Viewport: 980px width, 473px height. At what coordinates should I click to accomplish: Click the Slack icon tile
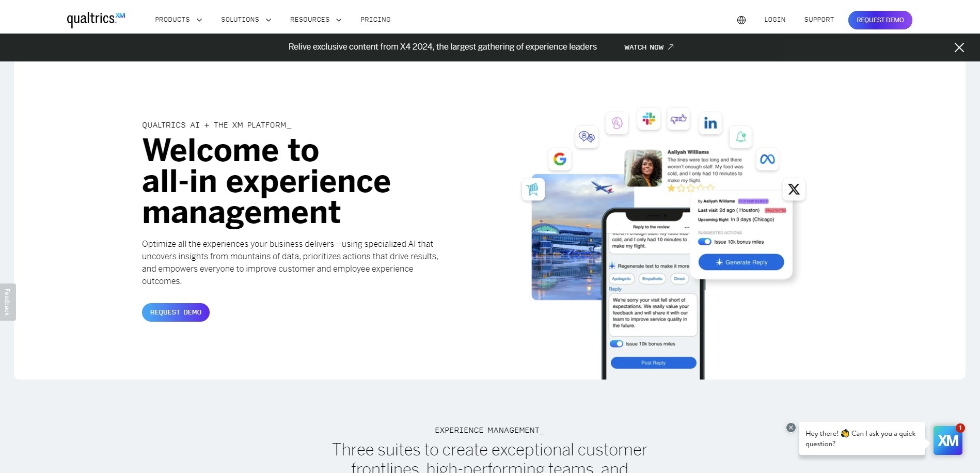click(x=649, y=119)
